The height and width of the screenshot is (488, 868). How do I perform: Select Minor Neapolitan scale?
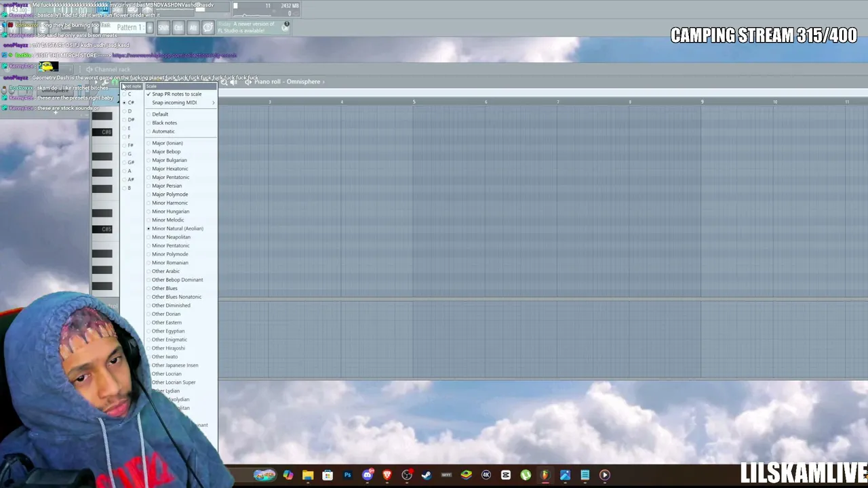point(181,237)
